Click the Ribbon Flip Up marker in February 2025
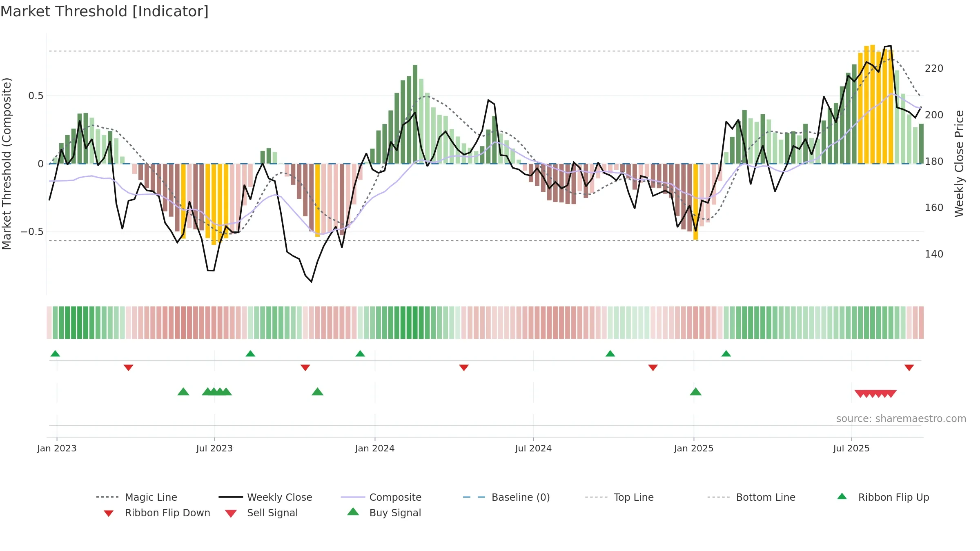The height and width of the screenshot is (551, 980). point(726,353)
